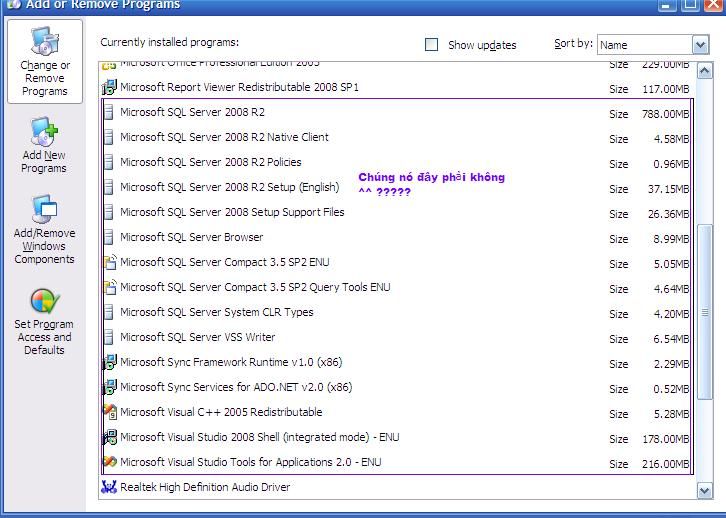Click the 117.00MB size value
Screen dimensions: 726x518
pyautogui.click(x=665, y=89)
